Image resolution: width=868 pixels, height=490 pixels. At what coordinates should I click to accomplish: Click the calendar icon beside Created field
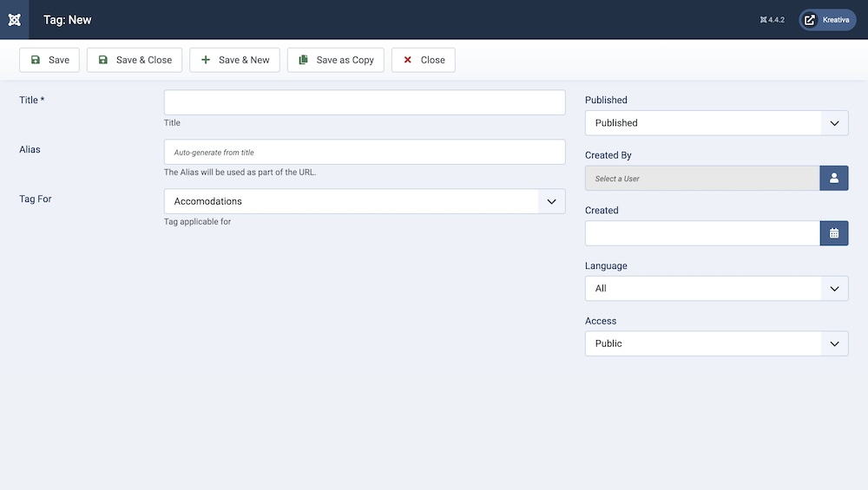pyautogui.click(x=833, y=233)
